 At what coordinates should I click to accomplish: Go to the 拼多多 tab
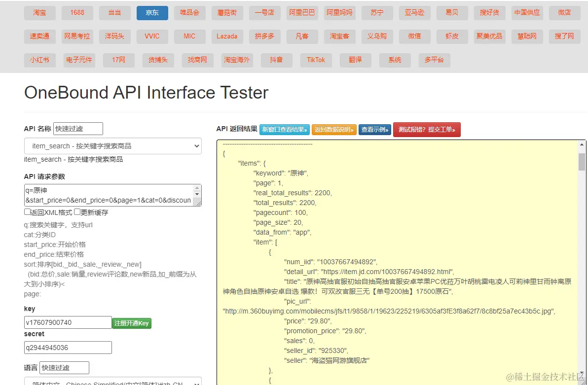coord(265,36)
